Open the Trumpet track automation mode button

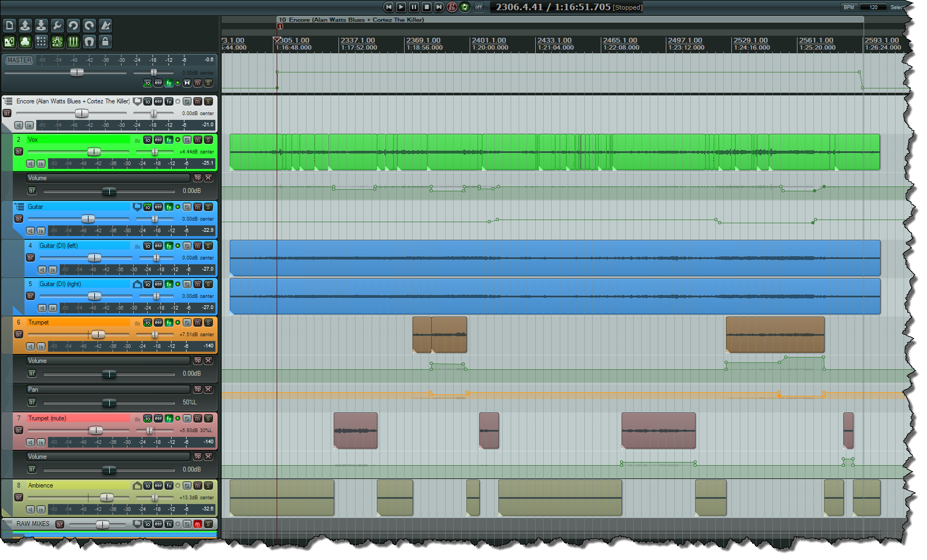pos(19,334)
